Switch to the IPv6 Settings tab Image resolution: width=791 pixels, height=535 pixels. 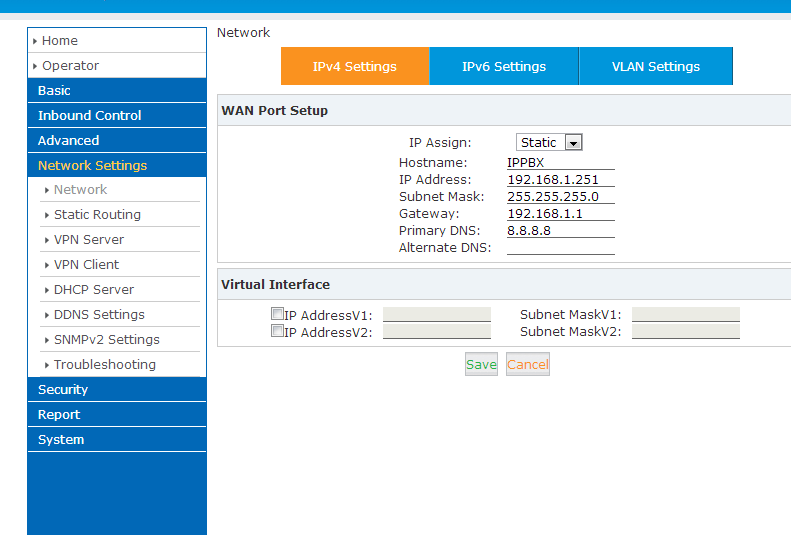click(x=504, y=67)
